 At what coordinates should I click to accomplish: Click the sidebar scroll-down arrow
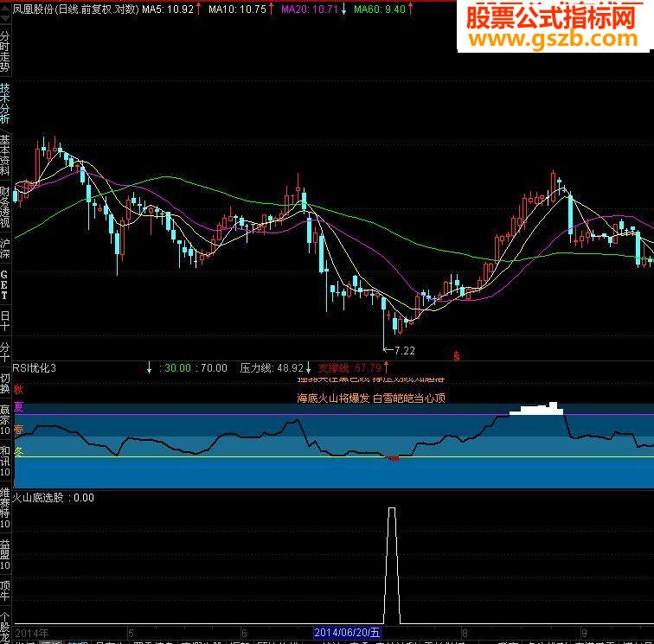(x=4, y=18)
